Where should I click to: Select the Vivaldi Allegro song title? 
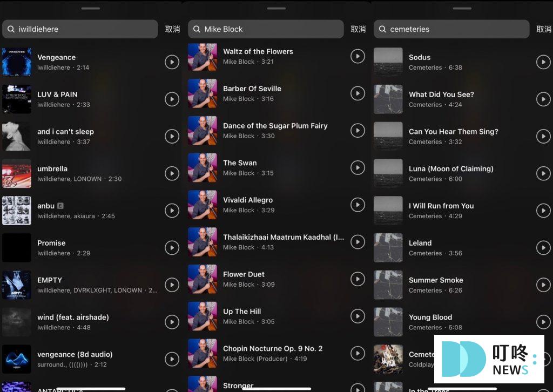(x=248, y=200)
